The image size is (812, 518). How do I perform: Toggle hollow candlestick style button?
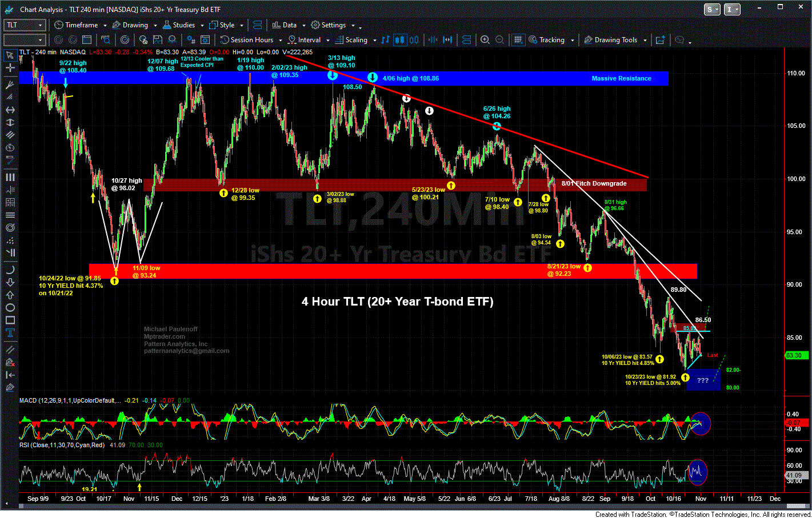[414, 40]
